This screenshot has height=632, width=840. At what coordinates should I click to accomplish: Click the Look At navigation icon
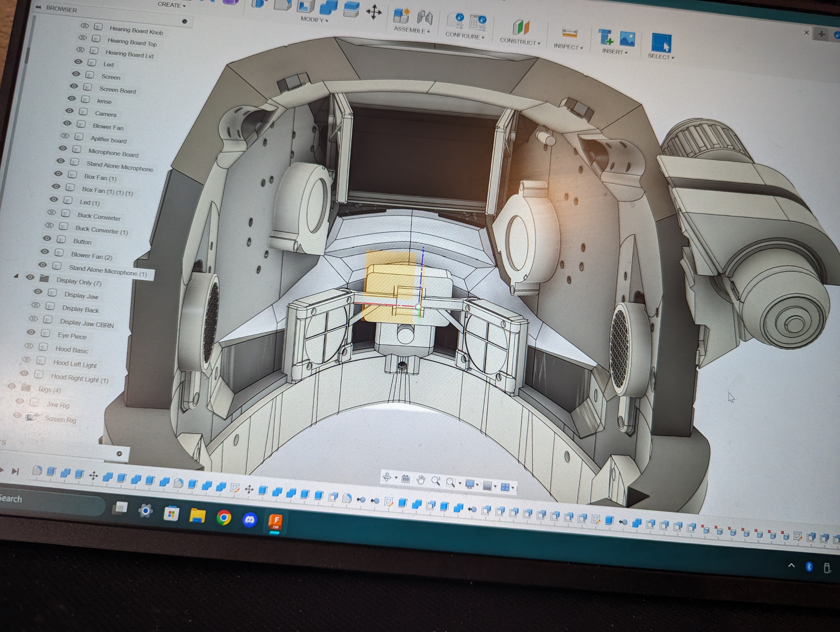(x=406, y=479)
